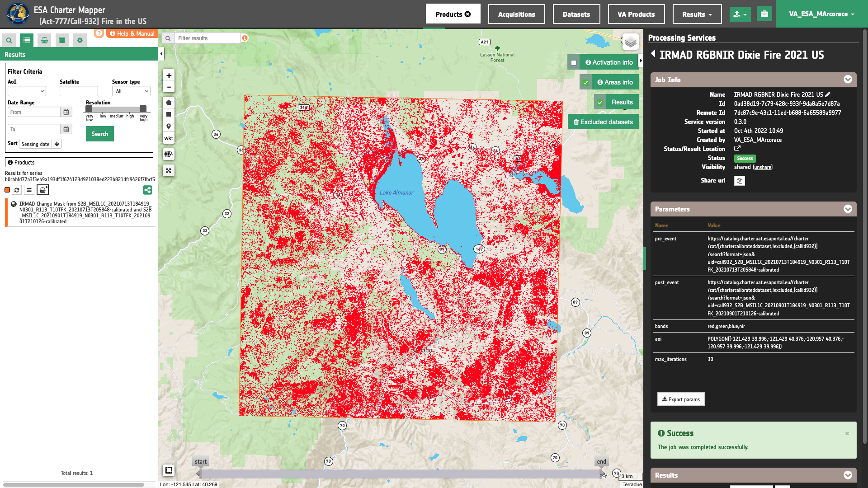Screen dimensions: 868x488
Task: Select the results list tab icon
Action: tap(27, 40)
